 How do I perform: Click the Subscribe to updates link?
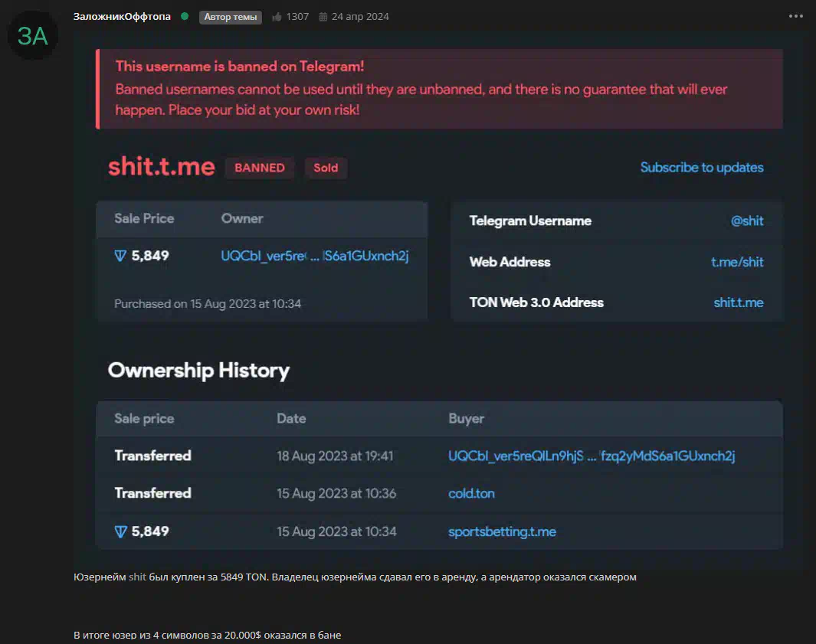point(702,168)
